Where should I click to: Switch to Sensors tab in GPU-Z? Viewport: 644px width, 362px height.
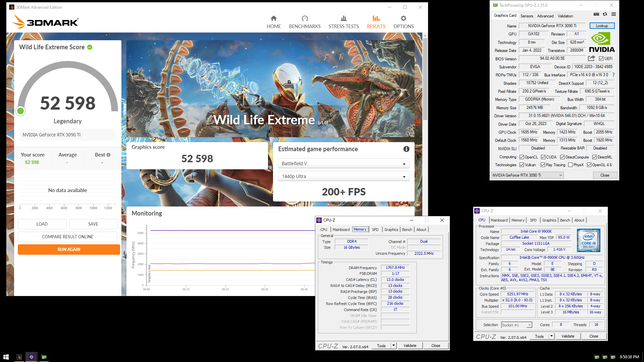(527, 16)
